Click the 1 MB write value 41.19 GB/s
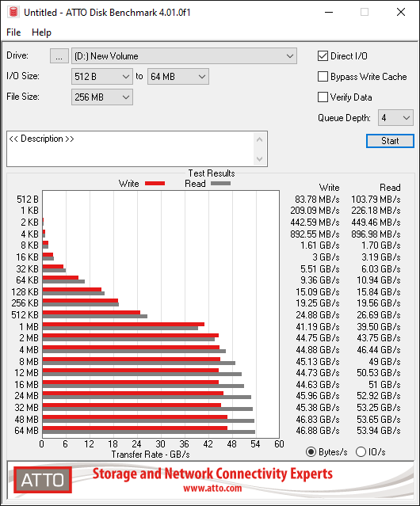Viewport: 420px width, 506px height. point(318,327)
